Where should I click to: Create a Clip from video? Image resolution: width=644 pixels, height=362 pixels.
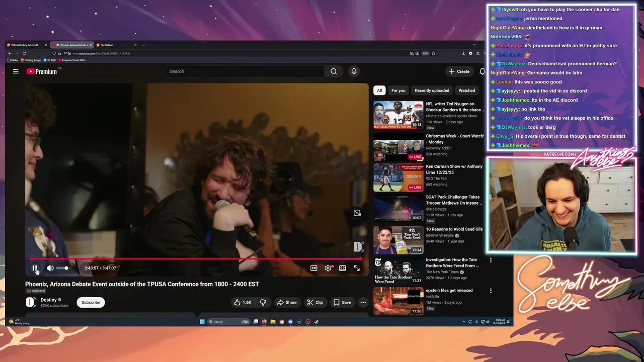click(315, 302)
